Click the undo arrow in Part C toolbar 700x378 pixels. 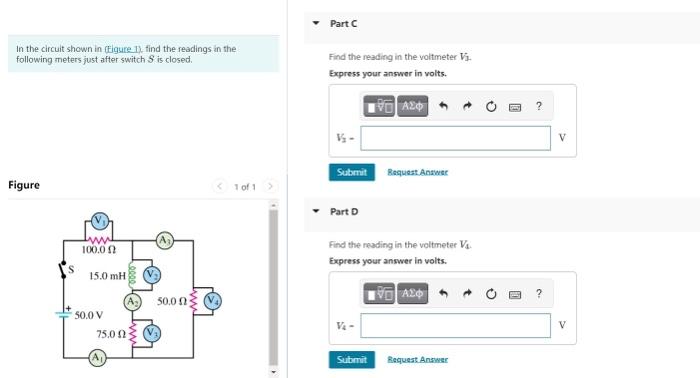[x=443, y=106]
